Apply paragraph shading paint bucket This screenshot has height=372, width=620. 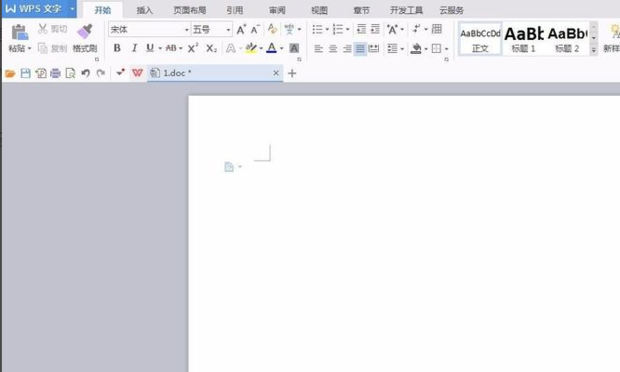(416, 49)
